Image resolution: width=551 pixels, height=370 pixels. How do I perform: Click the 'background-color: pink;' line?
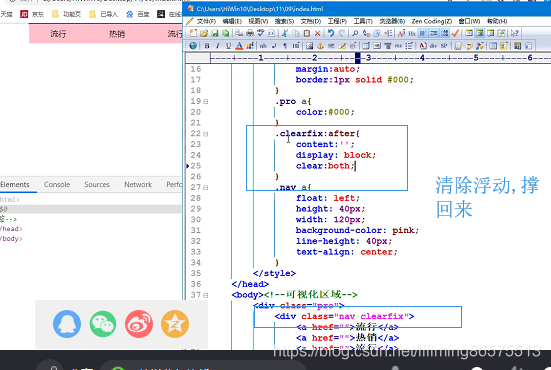[x=357, y=231]
